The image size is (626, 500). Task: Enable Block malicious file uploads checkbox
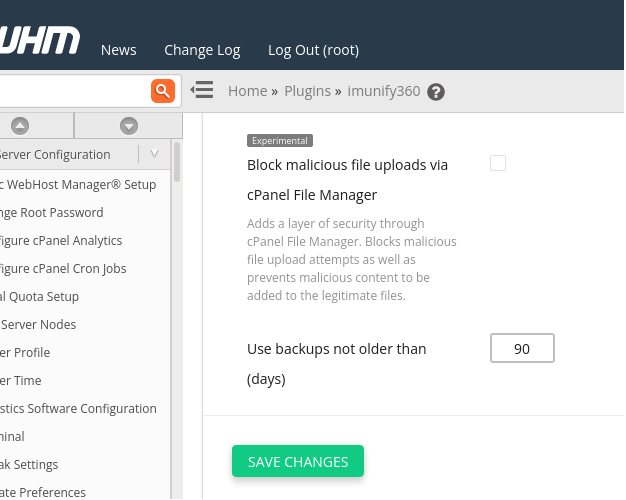(498, 164)
